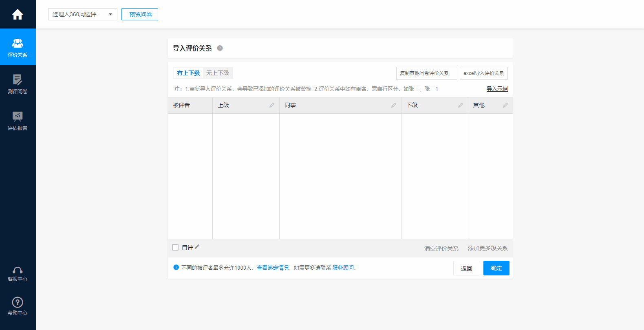Edit 其他 column with pencil icon

tap(505, 105)
